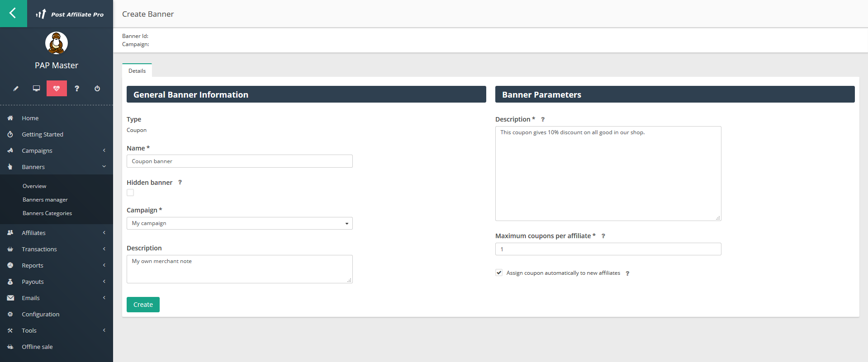Open Banners manager from the sidebar

[x=45, y=199]
